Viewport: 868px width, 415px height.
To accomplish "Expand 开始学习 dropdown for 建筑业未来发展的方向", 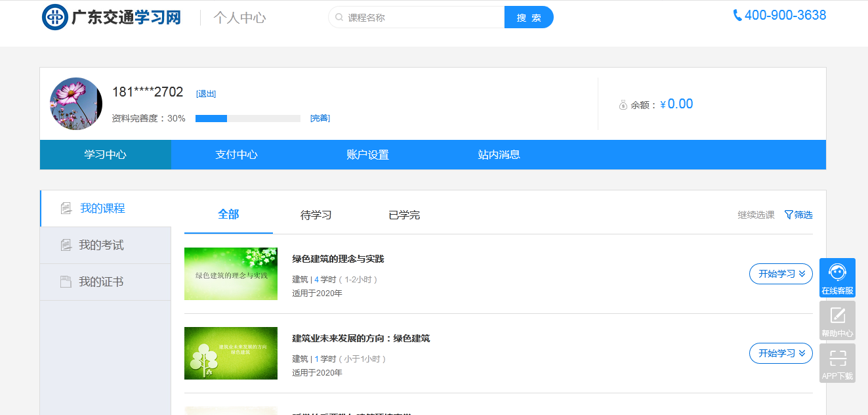I will pos(781,353).
